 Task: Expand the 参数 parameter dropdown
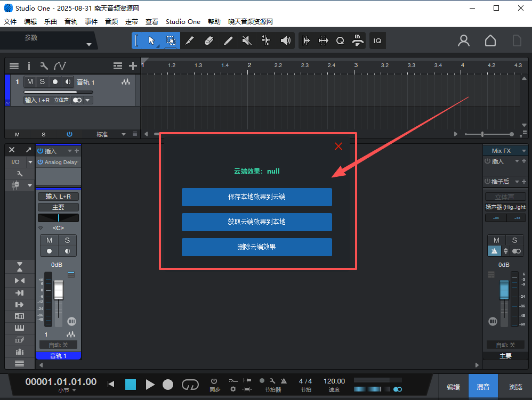pos(89,45)
